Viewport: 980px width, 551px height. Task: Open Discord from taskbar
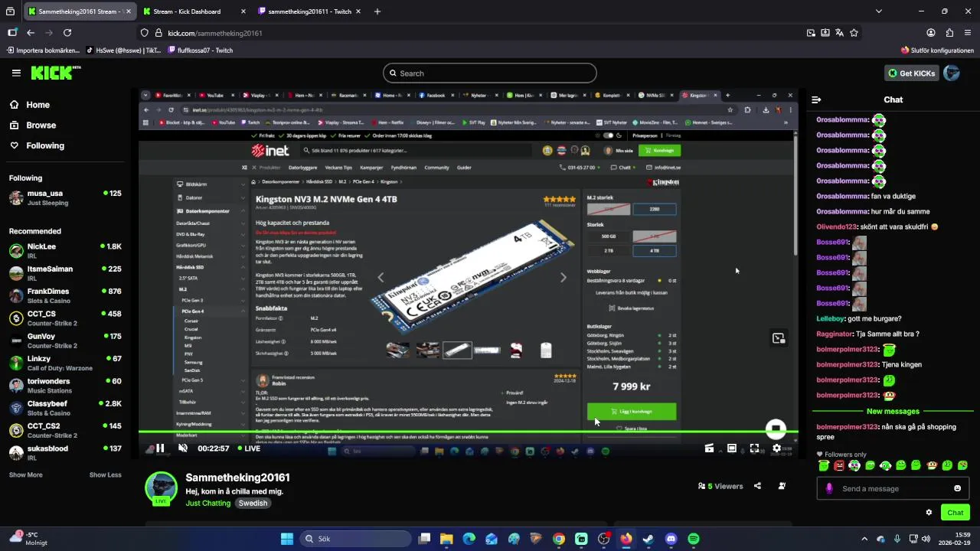(671, 539)
